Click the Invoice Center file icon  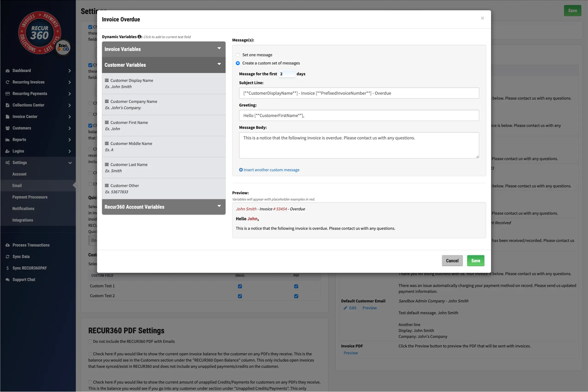coord(8,117)
